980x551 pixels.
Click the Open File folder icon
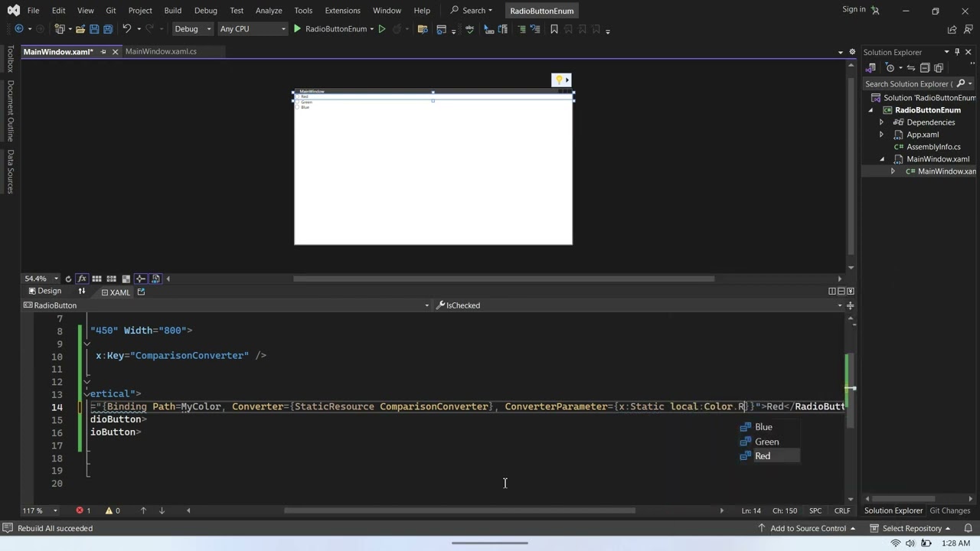pos(80,29)
